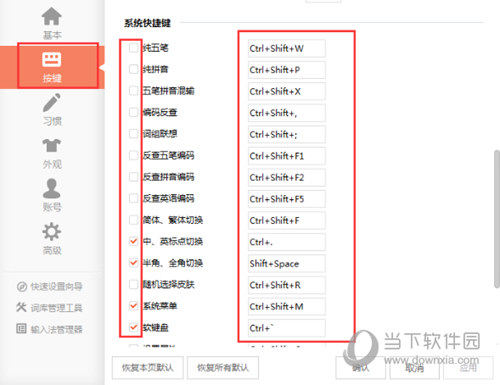
Task: Open 输入法管理器 input method manager
Action: [50, 329]
